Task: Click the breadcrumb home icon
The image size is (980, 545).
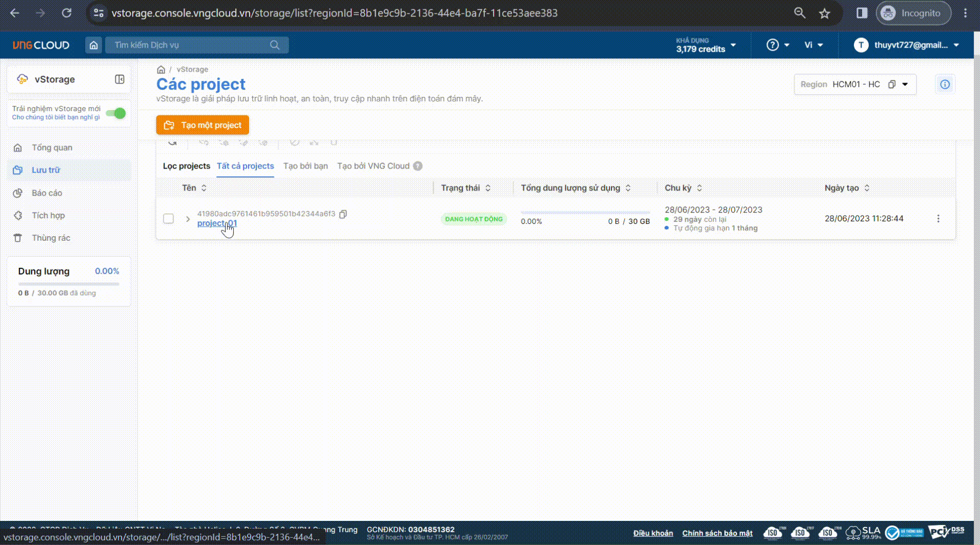Action: [x=161, y=70]
